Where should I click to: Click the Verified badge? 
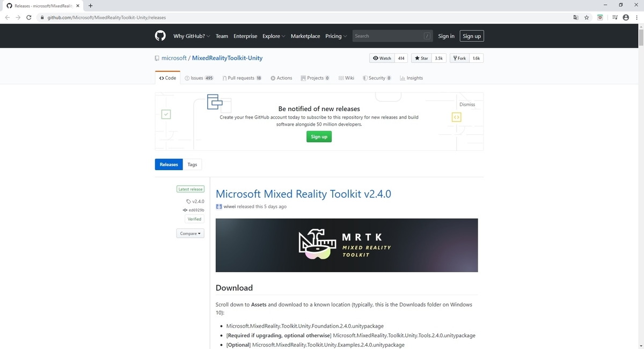pos(194,219)
